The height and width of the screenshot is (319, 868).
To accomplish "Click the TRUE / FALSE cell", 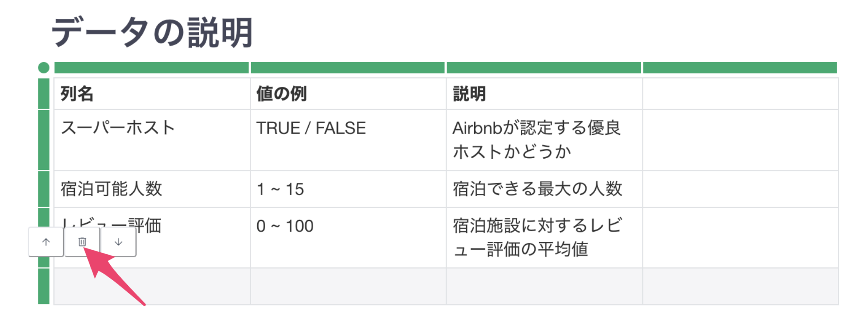I will pos(348,140).
